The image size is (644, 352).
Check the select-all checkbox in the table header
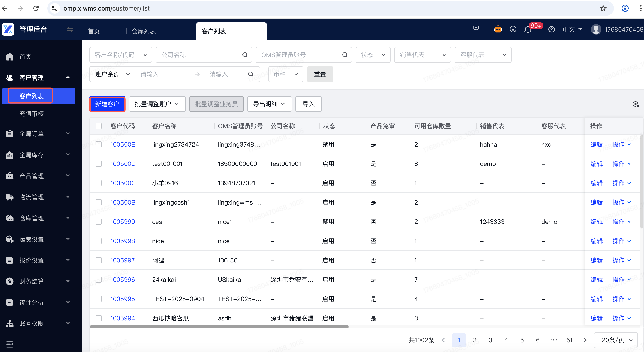(99, 126)
